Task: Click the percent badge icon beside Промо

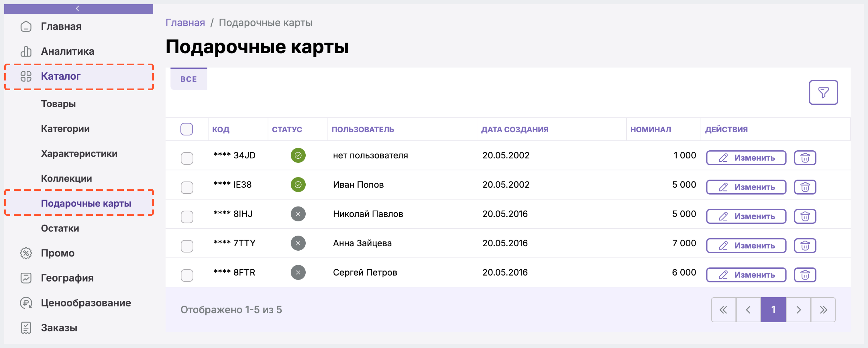Action: [26, 253]
